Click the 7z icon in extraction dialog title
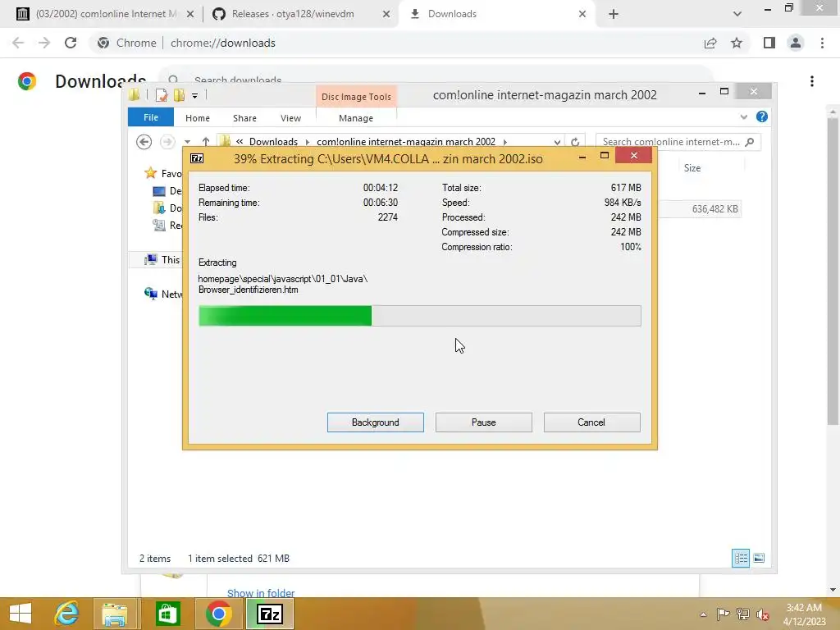The height and width of the screenshot is (630, 840). click(197, 158)
